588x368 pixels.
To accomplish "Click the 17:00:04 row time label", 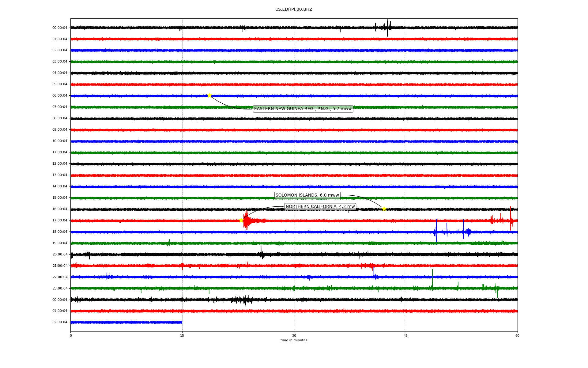I will [x=60, y=220].
